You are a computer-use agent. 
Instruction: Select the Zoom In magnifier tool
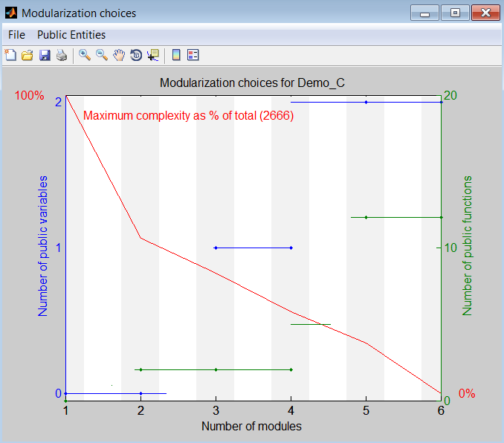tap(85, 55)
